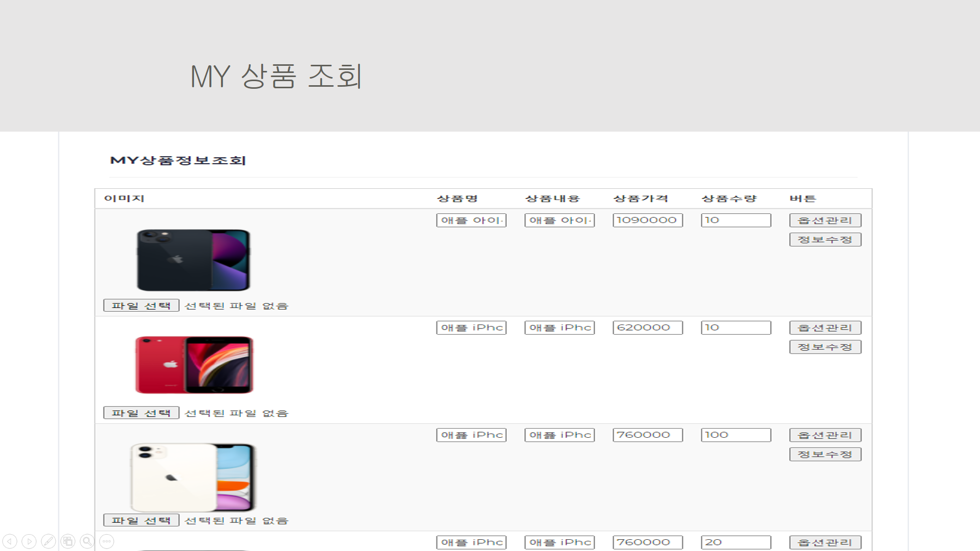Screen dimensions: 980x551
Task: Open the slideshow pen tool icon
Action: 48,541
